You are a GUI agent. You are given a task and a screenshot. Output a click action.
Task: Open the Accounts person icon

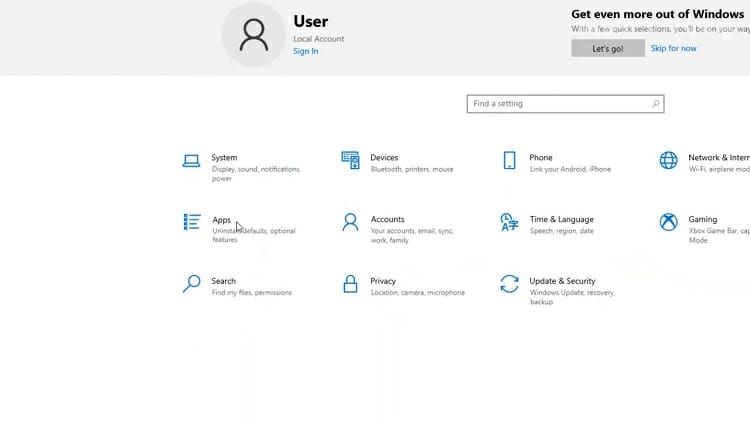point(350,222)
